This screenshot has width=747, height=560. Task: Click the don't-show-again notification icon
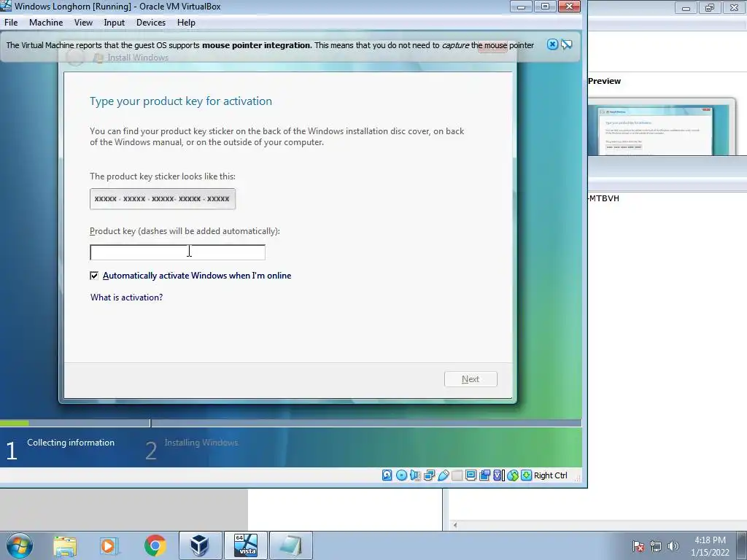(x=566, y=44)
